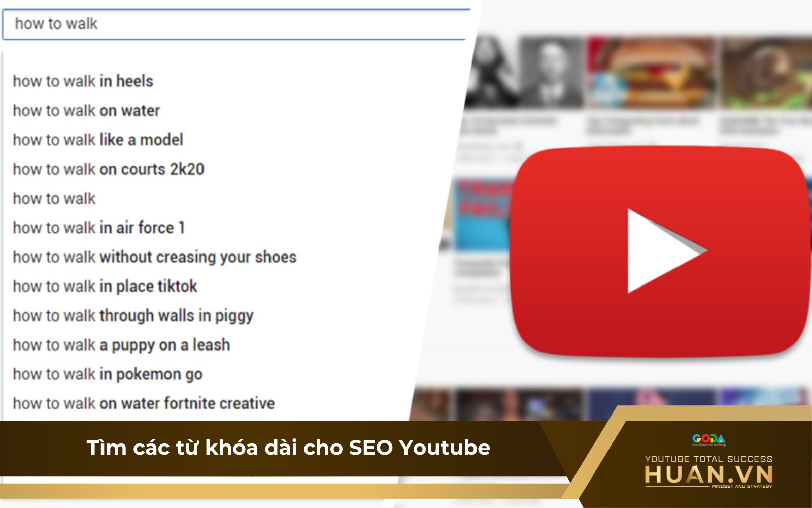Select suggestion 'how to walk in heels'

pyautogui.click(x=83, y=81)
